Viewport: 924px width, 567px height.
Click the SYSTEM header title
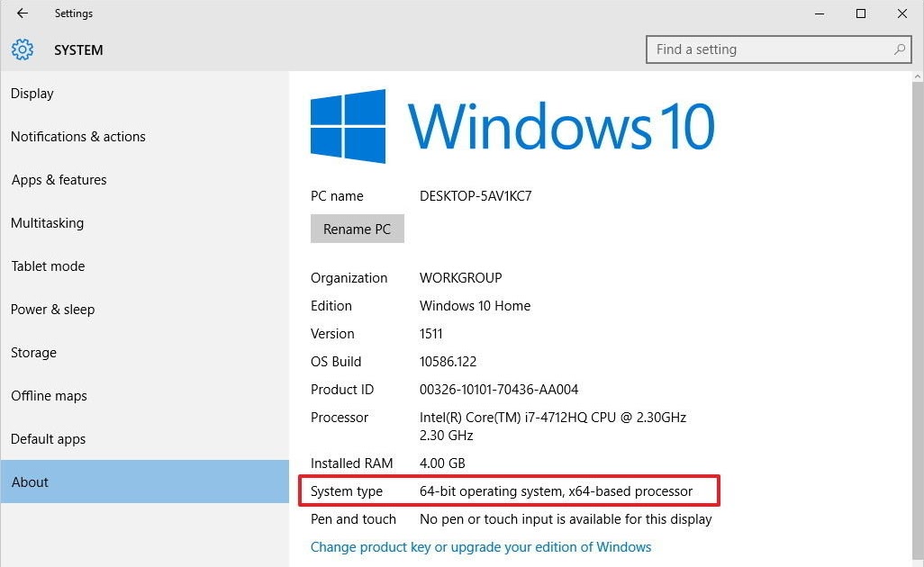pos(78,50)
